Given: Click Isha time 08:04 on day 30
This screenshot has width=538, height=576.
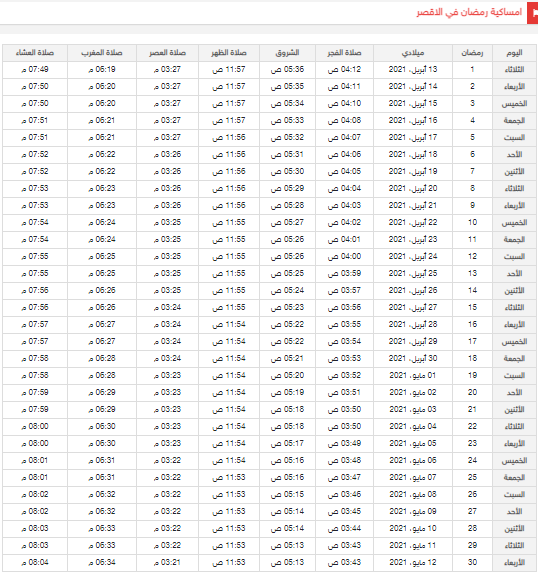Looking at the screenshot, I should coord(35,562).
